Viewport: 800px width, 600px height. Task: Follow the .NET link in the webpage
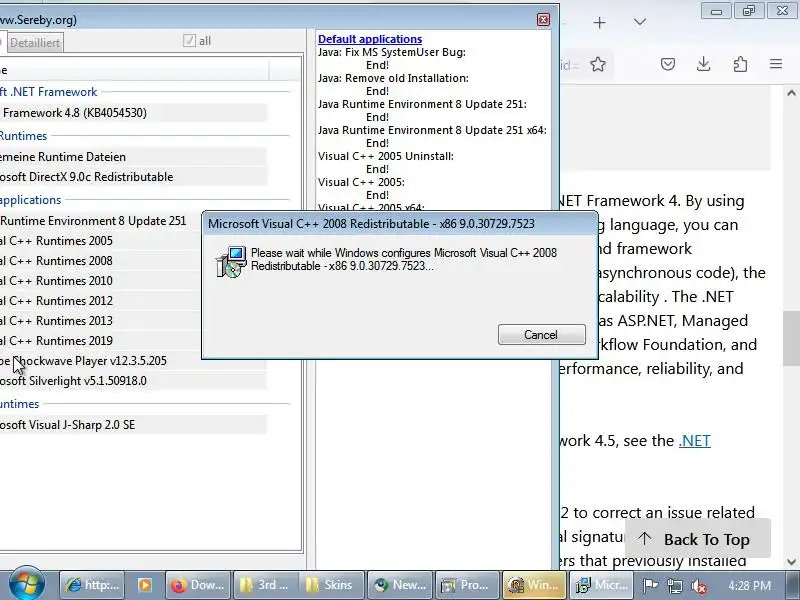(694, 440)
